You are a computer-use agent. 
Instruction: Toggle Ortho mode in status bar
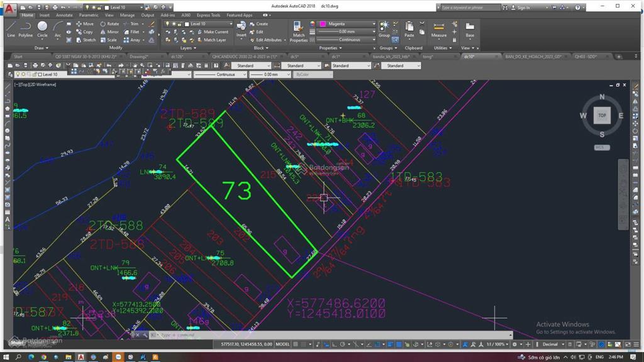click(335, 344)
